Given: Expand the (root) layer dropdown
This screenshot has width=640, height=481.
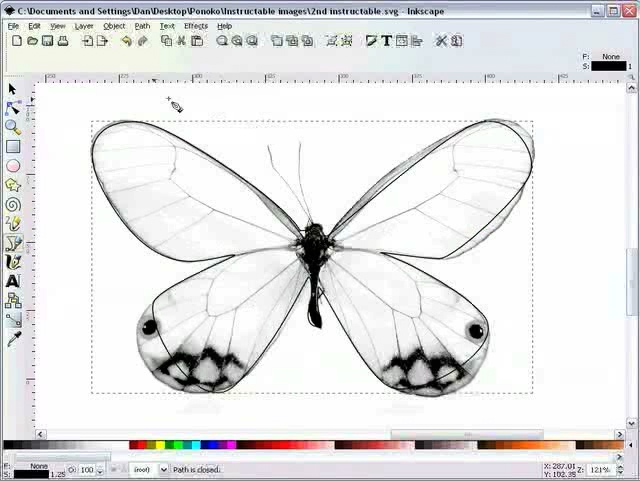Looking at the screenshot, I should coord(164,470).
